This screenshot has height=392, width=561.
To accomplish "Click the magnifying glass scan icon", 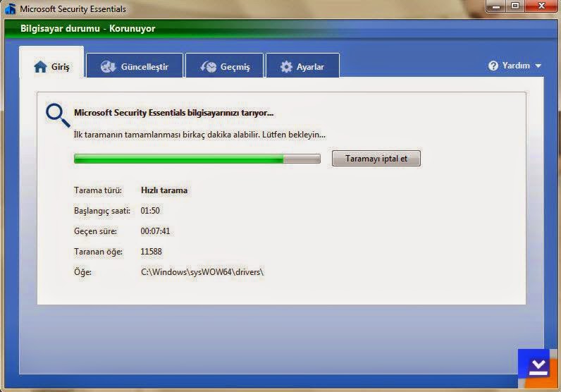I will (58, 115).
